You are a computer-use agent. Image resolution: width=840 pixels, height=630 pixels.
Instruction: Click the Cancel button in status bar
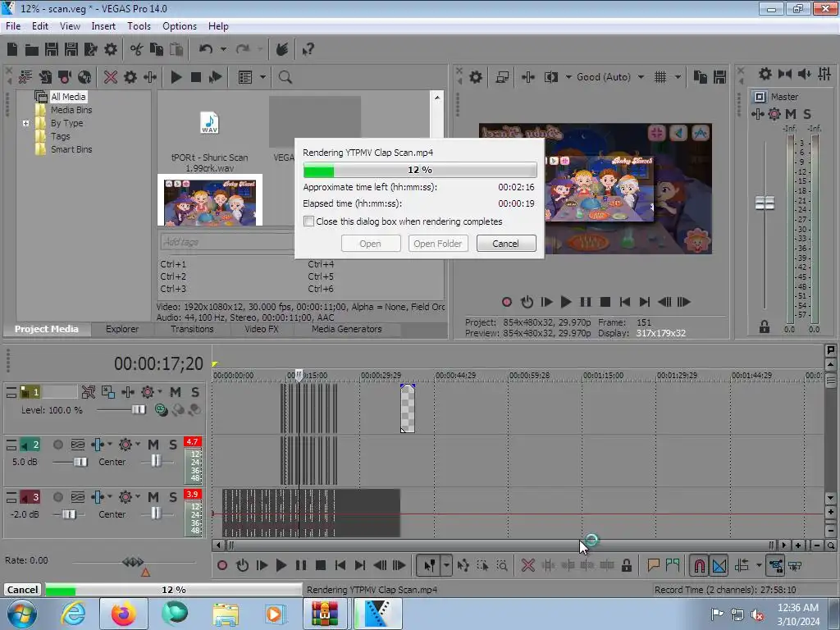pos(22,590)
